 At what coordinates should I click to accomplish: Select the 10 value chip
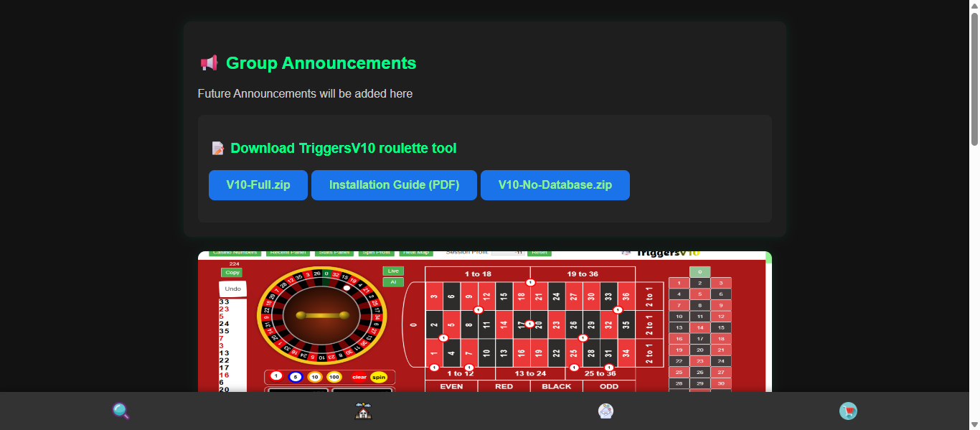point(314,377)
